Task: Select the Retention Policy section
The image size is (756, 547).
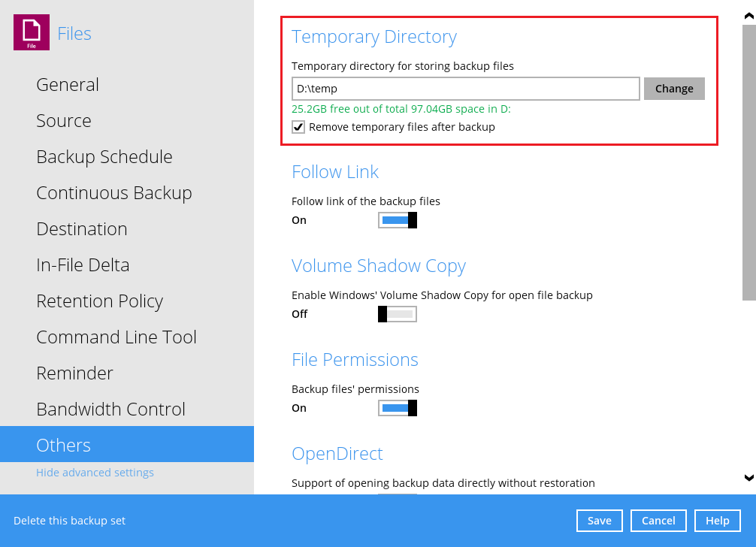Action: click(x=99, y=301)
